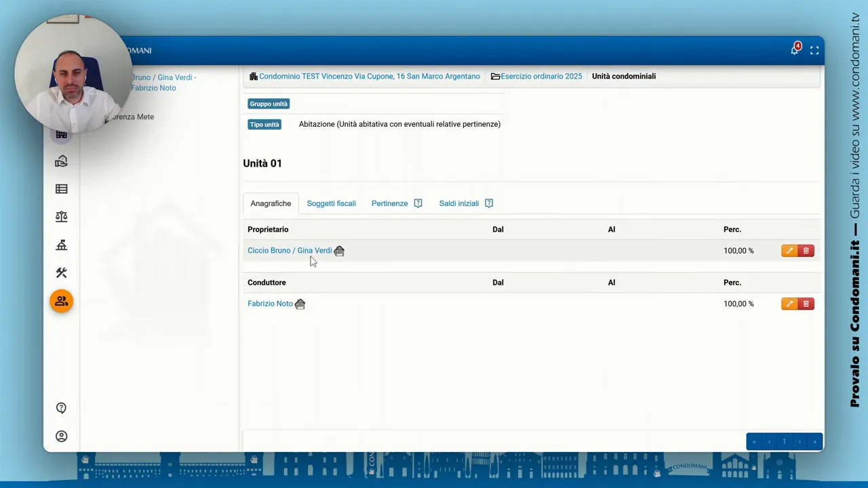This screenshot has height=488, width=868.
Task: Click the tools wrench sidebar icon
Action: (62, 272)
